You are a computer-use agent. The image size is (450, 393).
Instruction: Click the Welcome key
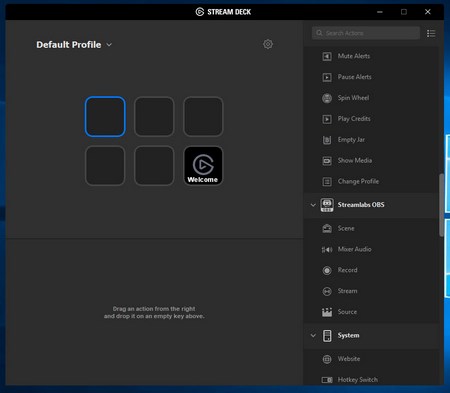point(203,166)
